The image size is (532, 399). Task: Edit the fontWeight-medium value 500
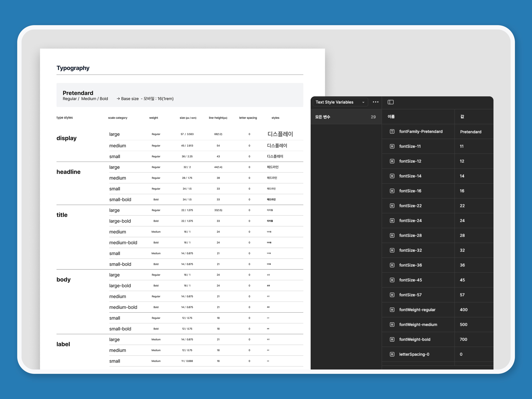pos(463,325)
